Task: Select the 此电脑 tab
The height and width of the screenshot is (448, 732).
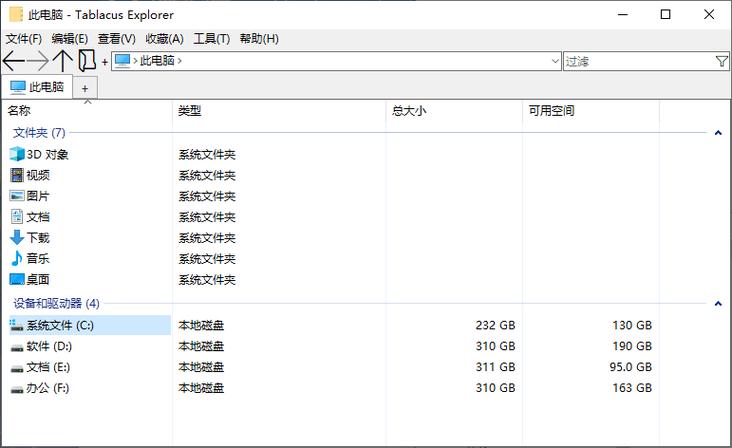Action: [x=37, y=87]
